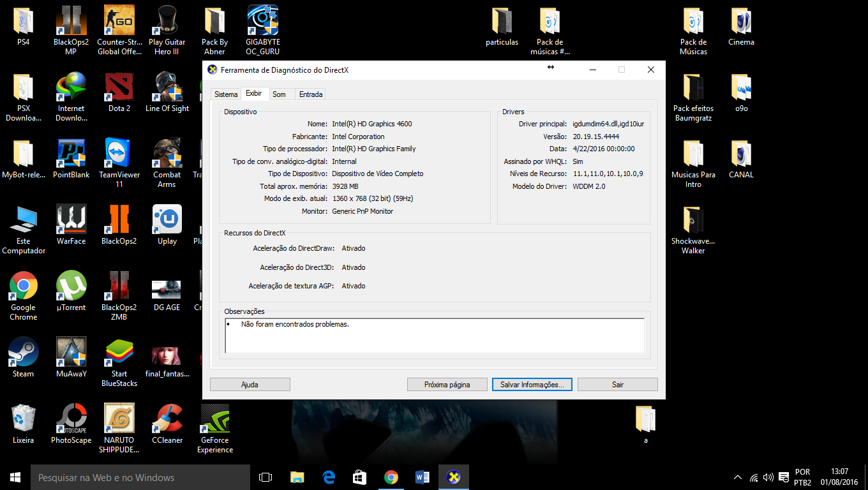Image resolution: width=868 pixels, height=490 pixels.
Task: Launch Google Chrome desktop shortcut
Action: (24, 296)
